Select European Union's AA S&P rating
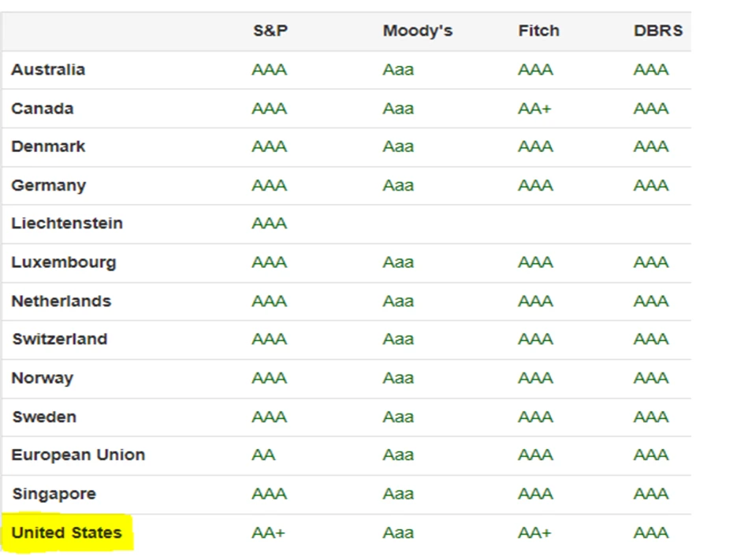The width and height of the screenshot is (741, 560). pos(263,455)
